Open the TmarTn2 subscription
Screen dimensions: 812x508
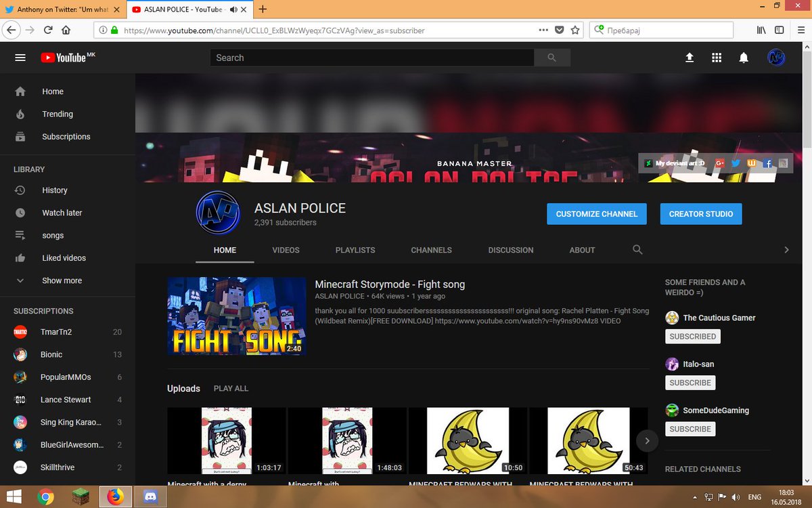tap(68, 332)
